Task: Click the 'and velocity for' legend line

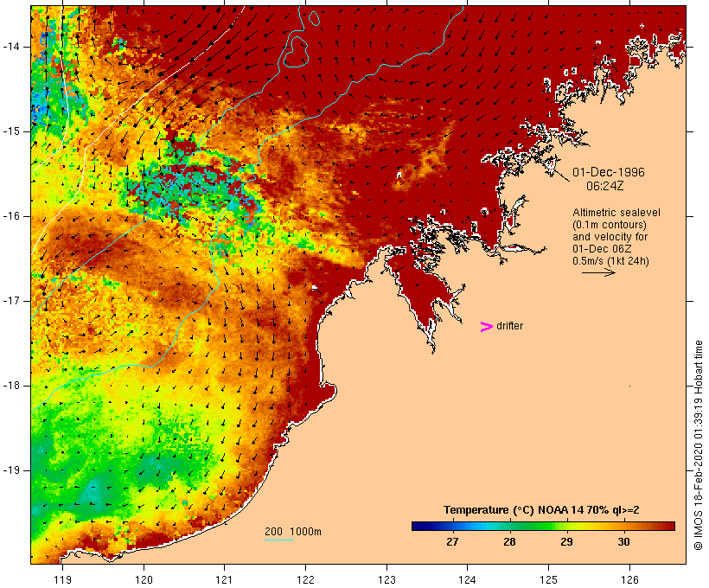Action: coord(610,237)
